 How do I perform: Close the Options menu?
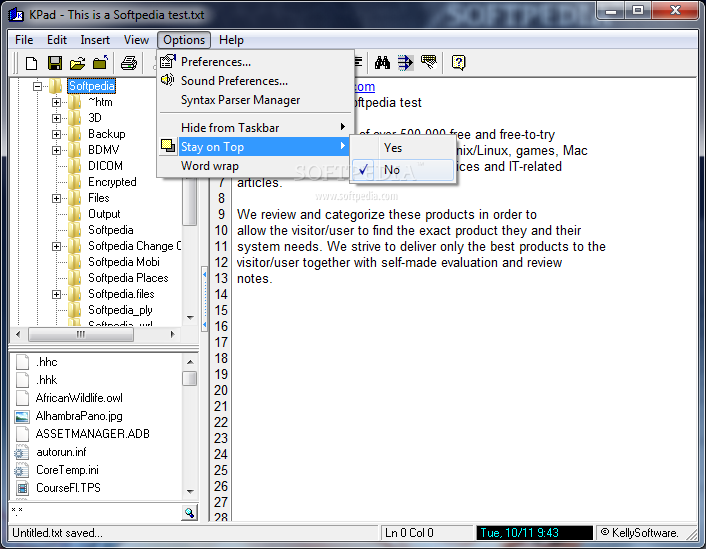coord(184,40)
